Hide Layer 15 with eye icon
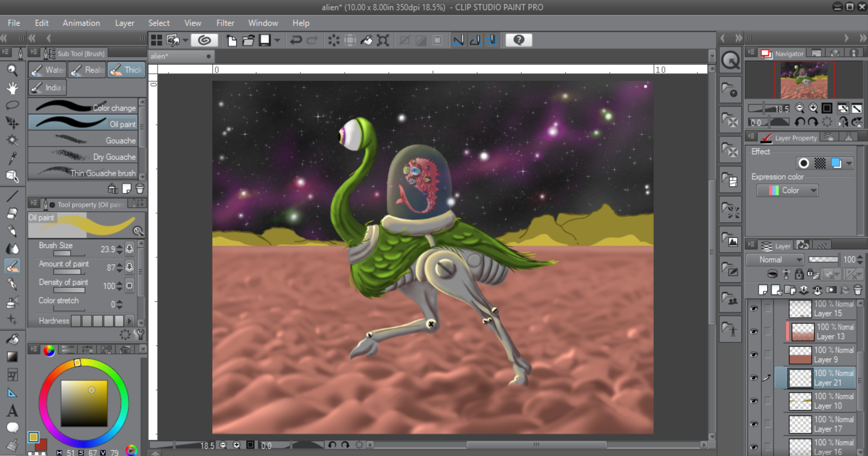 pyautogui.click(x=754, y=309)
